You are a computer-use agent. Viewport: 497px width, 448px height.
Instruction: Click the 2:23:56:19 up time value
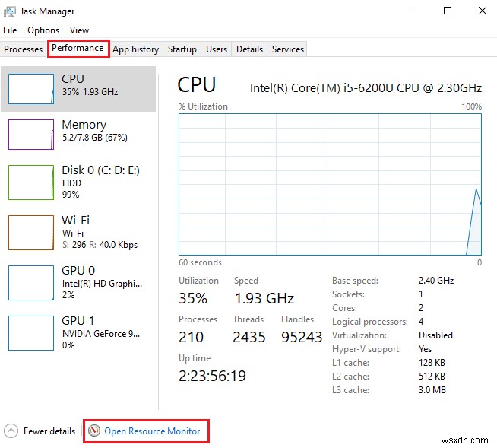212,376
